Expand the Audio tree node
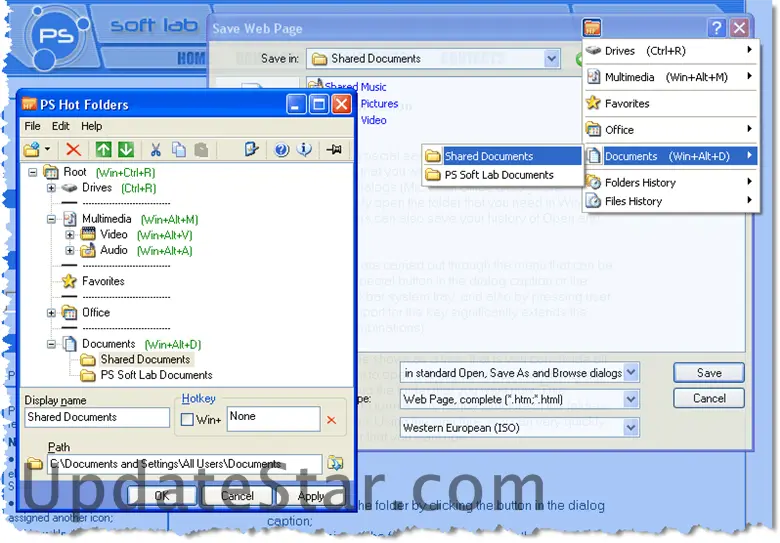The height and width of the screenshot is (543, 780). point(70,250)
